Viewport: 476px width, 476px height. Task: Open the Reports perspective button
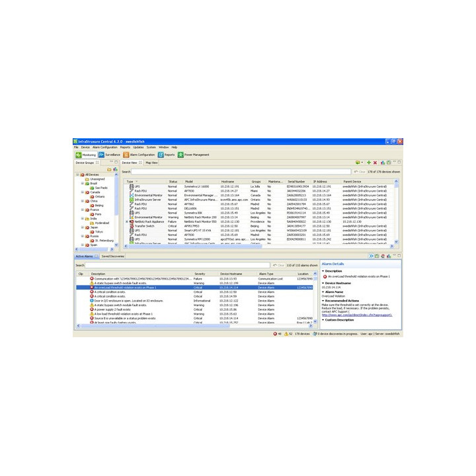(x=166, y=155)
